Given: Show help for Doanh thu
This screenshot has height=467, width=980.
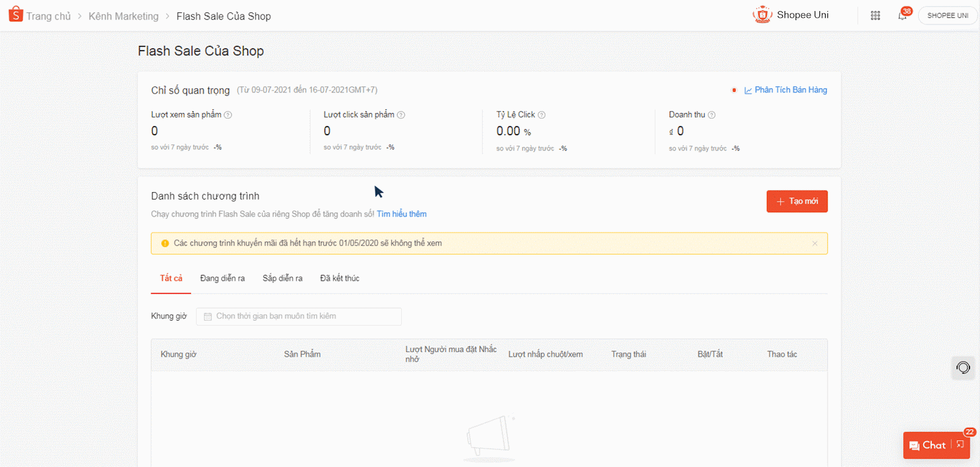Looking at the screenshot, I should coord(712,115).
